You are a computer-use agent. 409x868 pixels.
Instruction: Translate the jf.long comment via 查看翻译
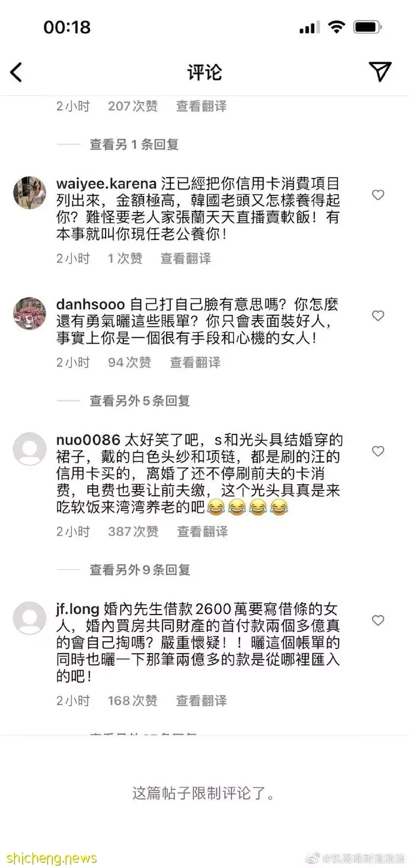(x=202, y=701)
